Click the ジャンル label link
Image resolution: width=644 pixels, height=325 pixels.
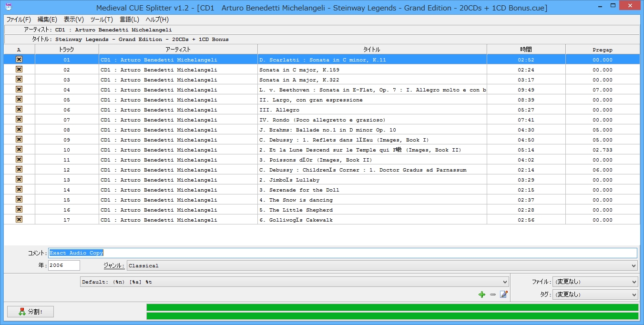coord(114,265)
